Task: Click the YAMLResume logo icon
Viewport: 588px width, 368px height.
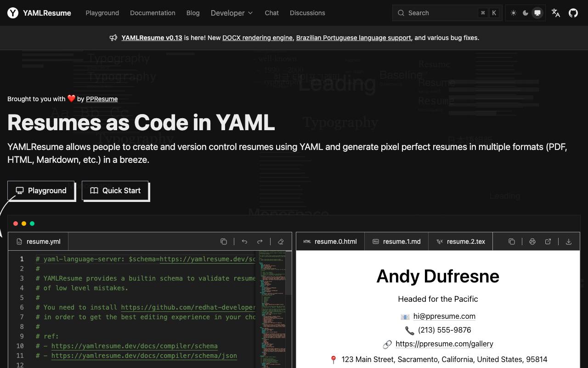Action: (x=13, y=13)
